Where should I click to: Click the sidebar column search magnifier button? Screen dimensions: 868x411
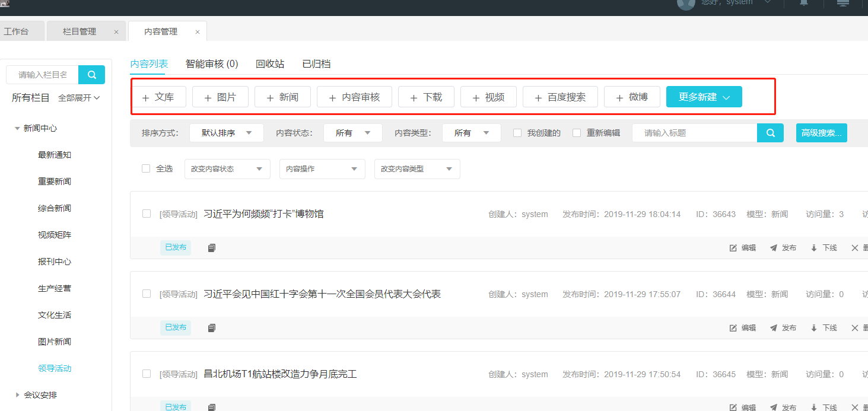91,75
